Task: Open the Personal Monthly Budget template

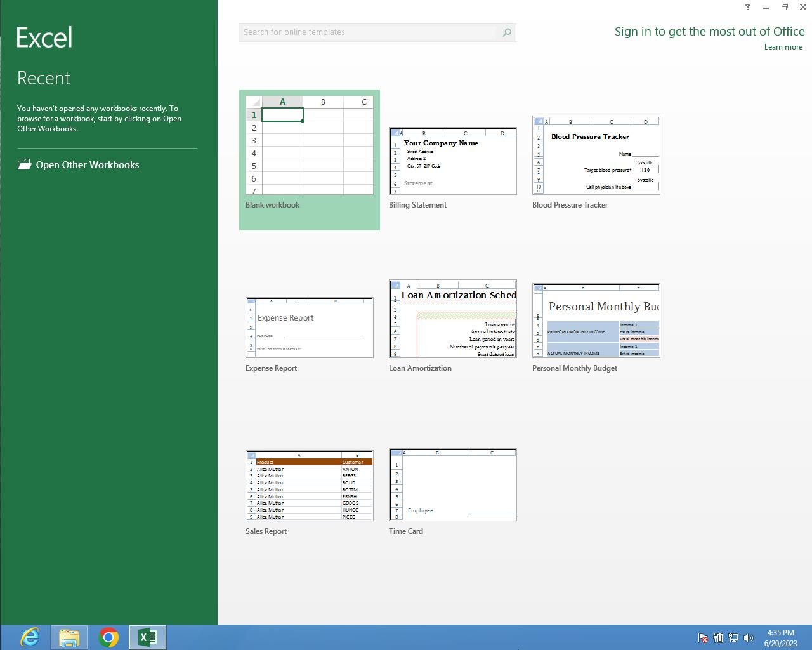Action: point(596,321)
